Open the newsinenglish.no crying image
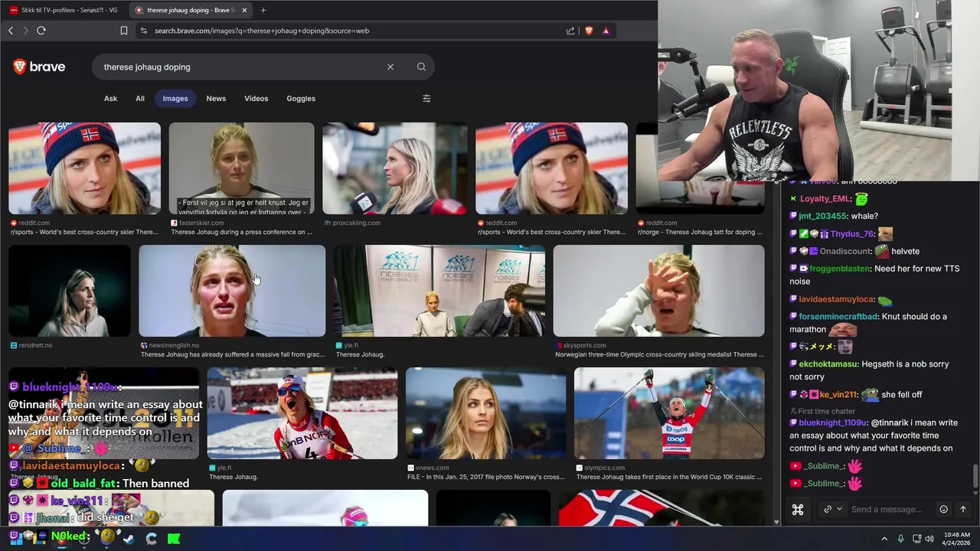 [x=232, y=291]
